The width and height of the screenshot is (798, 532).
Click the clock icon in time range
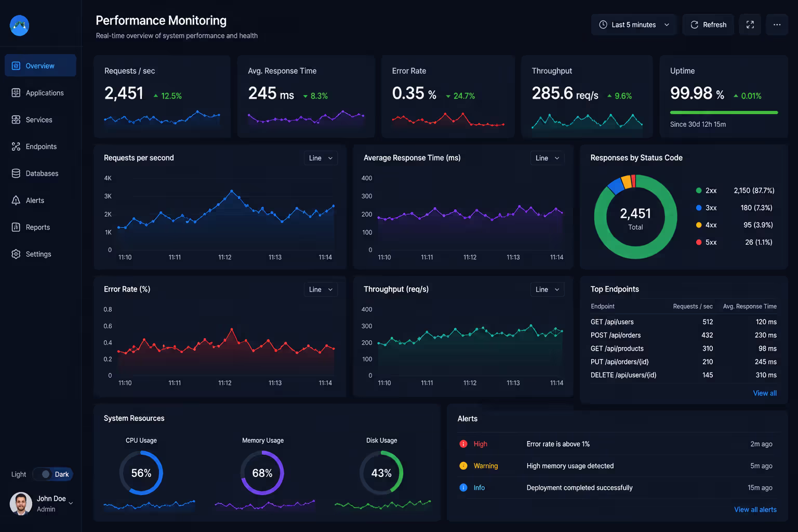click(603, 25)
